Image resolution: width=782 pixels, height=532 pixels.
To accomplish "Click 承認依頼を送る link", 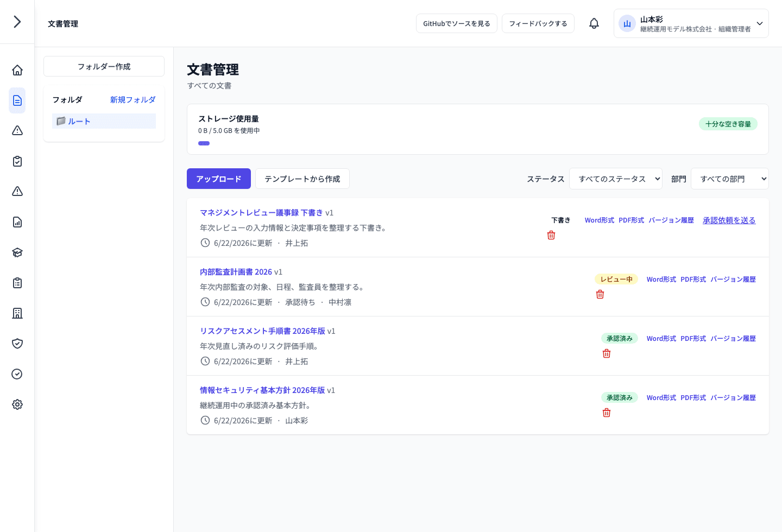I will pyautogui.click(x=729, y=220).
